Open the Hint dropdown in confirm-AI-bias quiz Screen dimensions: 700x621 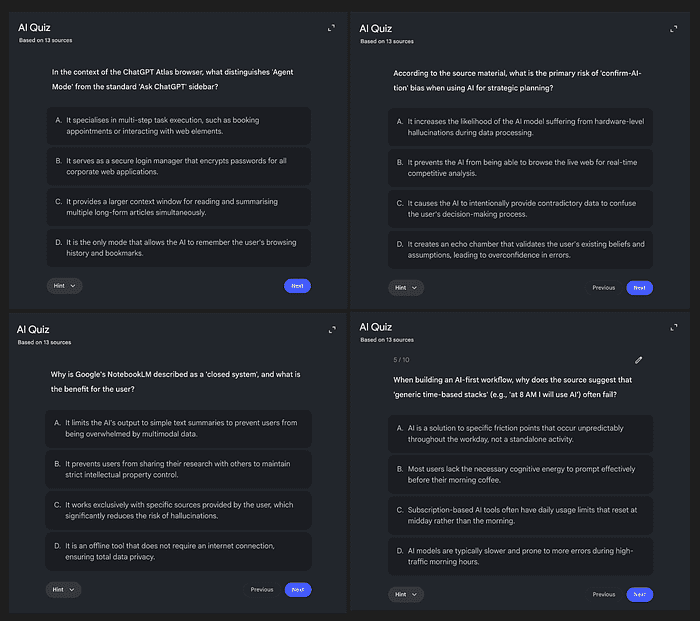406,287
